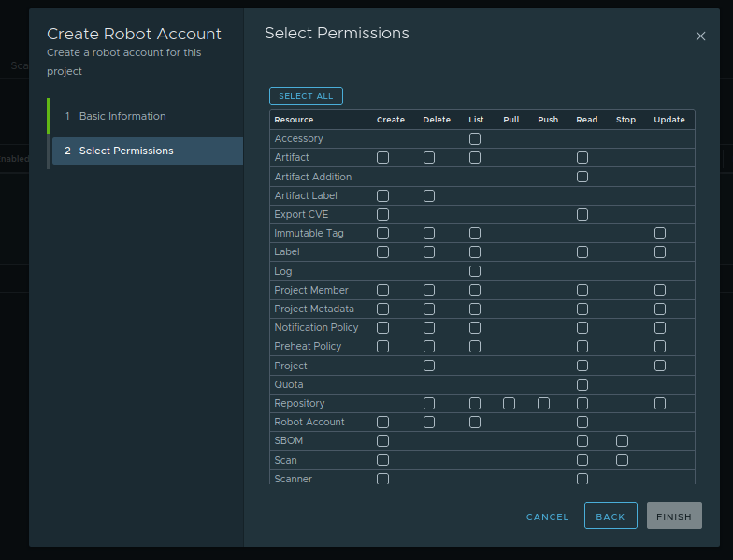This screenshot has height=560, width=733.
Task: Close the Create Robot Account dialog
Action: (x=700, y=36)
